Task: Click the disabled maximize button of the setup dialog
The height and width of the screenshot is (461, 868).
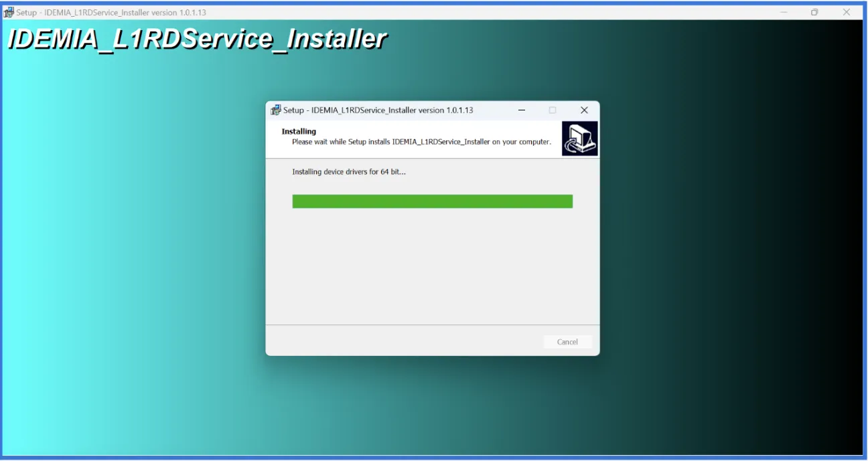Action: pyautogui.click(x=553, y=110)
